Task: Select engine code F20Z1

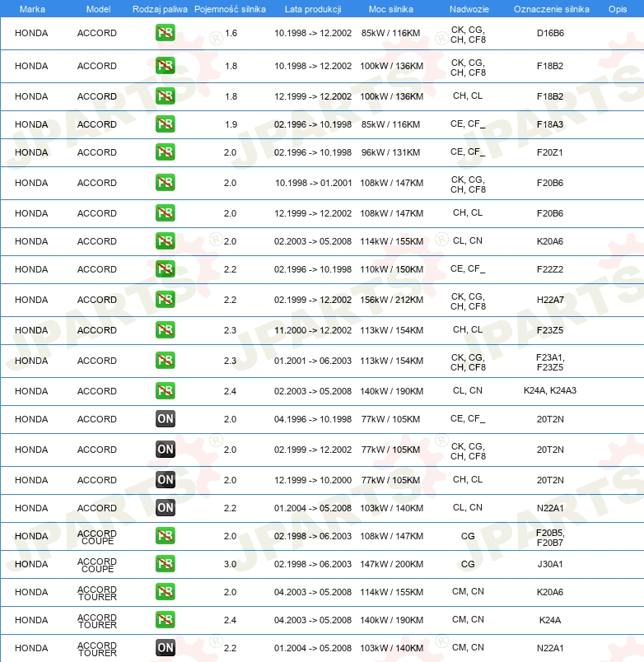Action: [550, 152]
